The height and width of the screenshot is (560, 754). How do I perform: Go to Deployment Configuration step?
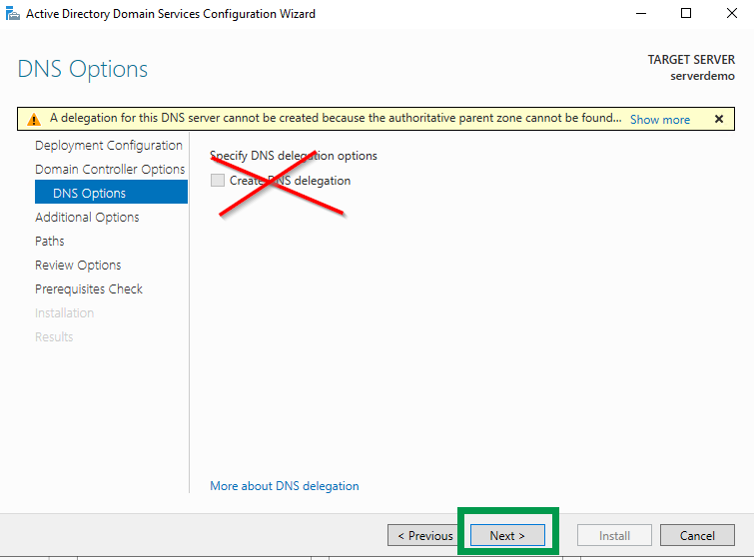click(108, 146)
